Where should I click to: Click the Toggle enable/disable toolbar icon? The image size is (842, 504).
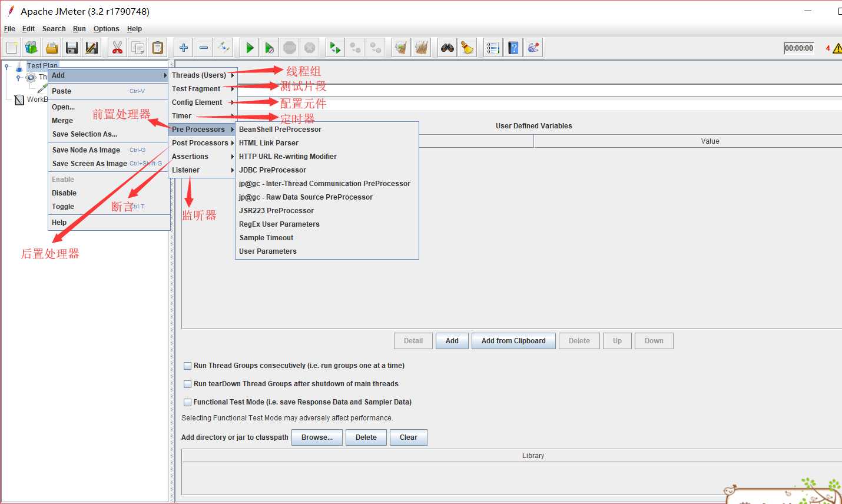[224, 48]
